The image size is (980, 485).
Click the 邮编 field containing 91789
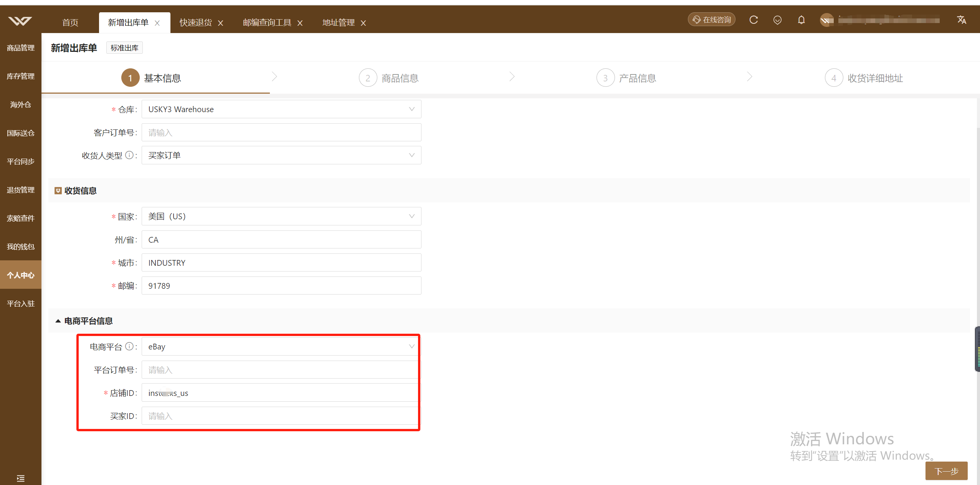tap(281, 286)
